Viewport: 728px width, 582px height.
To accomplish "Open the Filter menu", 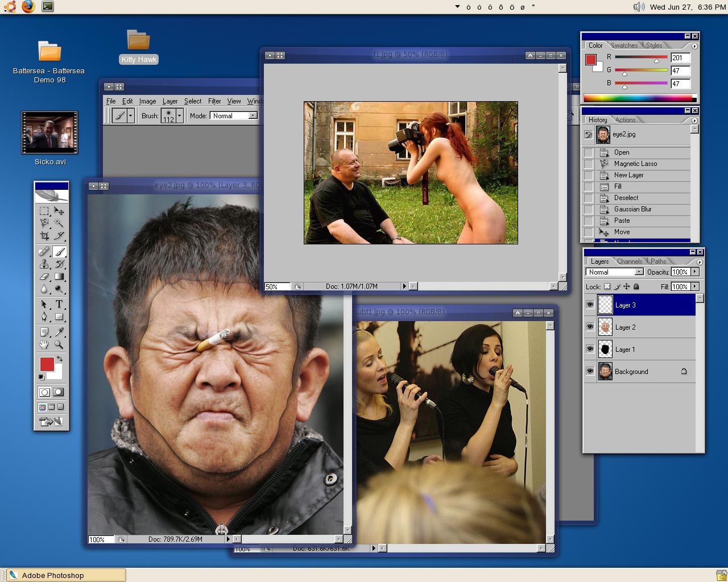I will pos(214,101).
